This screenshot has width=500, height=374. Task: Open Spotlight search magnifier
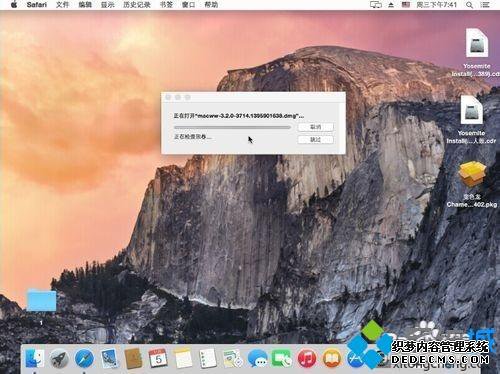469,5
